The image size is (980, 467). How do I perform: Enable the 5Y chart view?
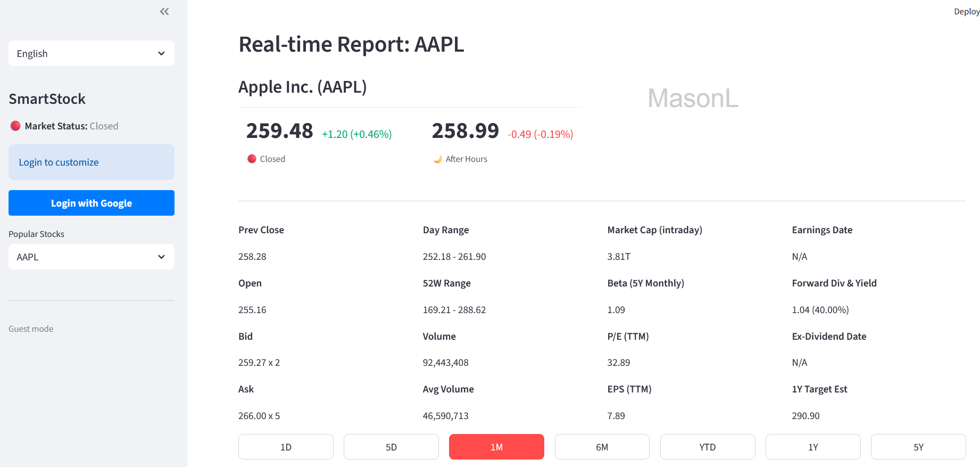click(x=918, y=447)
